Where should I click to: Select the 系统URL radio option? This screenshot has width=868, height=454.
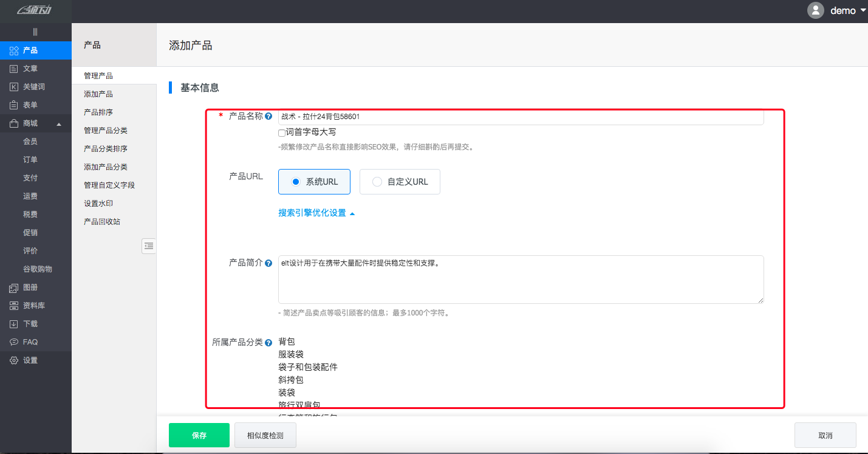click(x=296, y=182)
